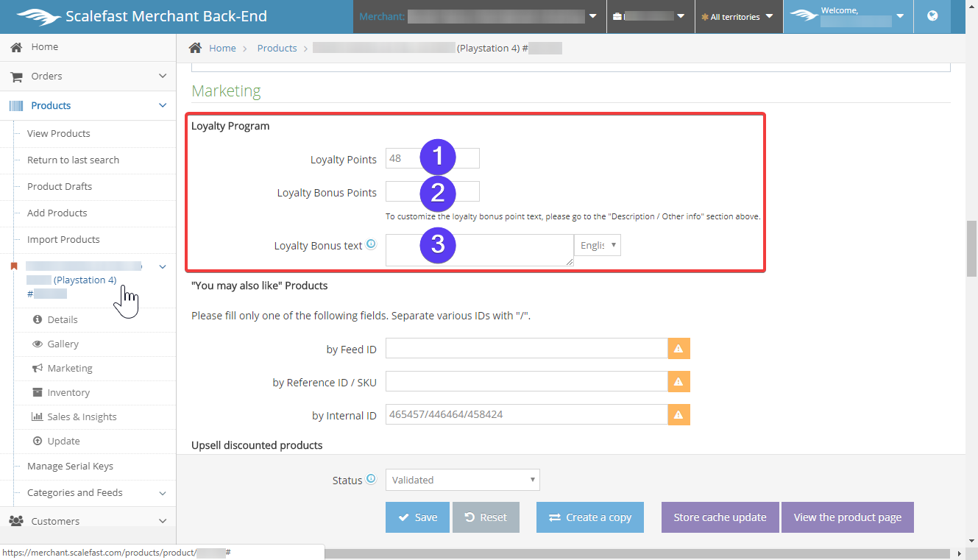The image size is (978, 560).
Task: Click info icon next to Loyalty Bonus text
Action: (x=371, y=244)
